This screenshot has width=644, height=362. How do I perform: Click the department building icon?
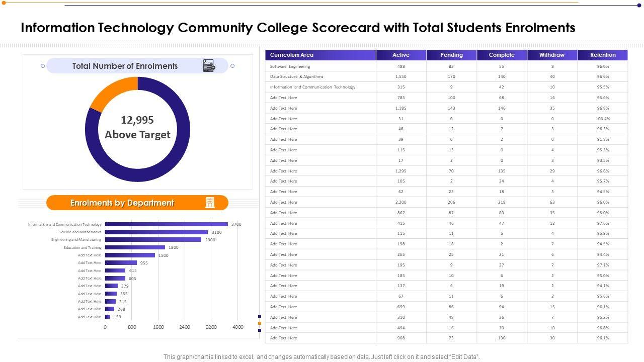coord(210,203)
